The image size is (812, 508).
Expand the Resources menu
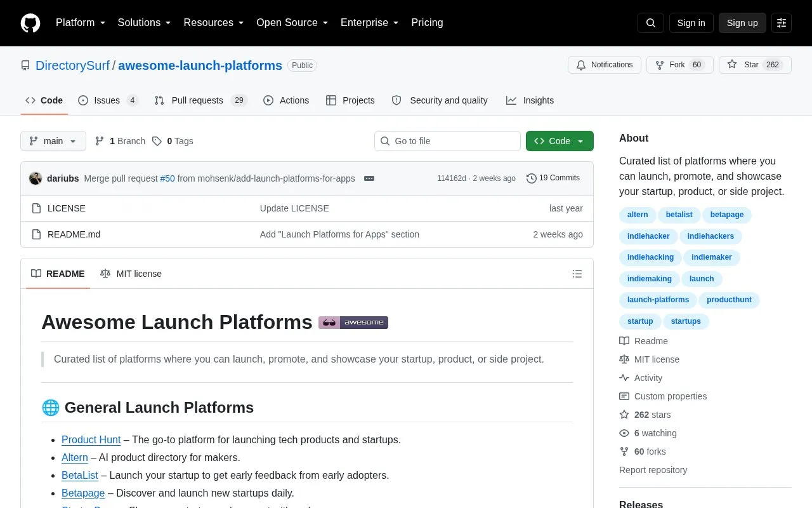point(214,23)
